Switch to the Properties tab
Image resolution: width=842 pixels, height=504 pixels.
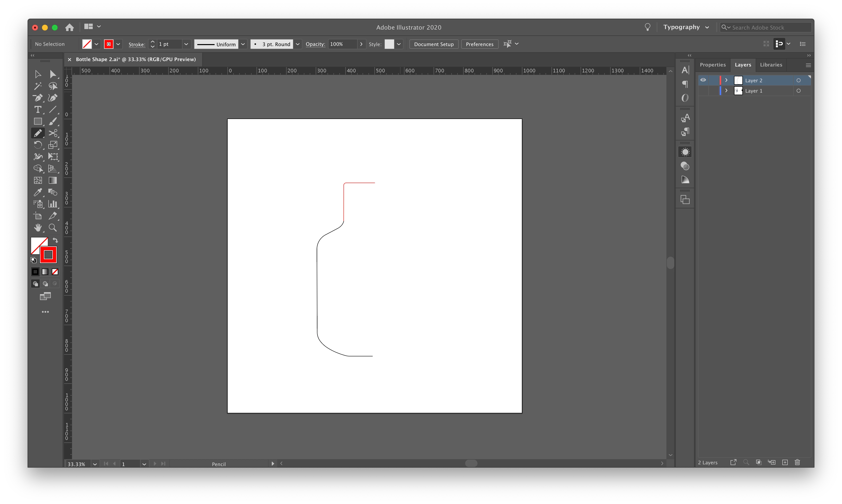pos(713,65)
